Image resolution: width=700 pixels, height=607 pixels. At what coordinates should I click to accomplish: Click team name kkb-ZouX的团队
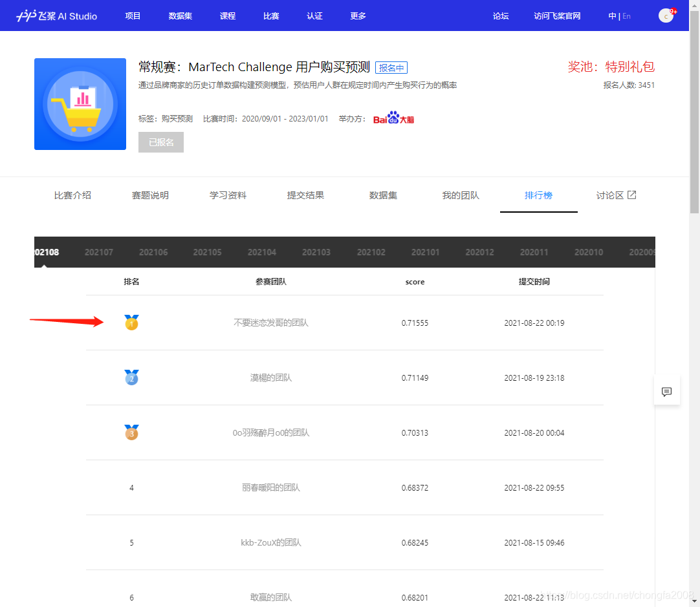pyautogui.click(x=271, y=542)
